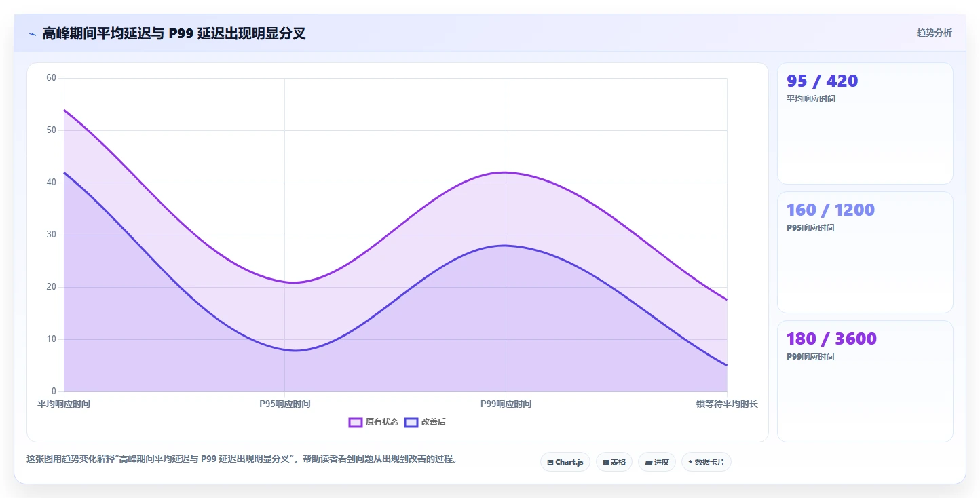Click the 改善后 legend label
This screenshot has width=980, height=498.
pos(434,422)
